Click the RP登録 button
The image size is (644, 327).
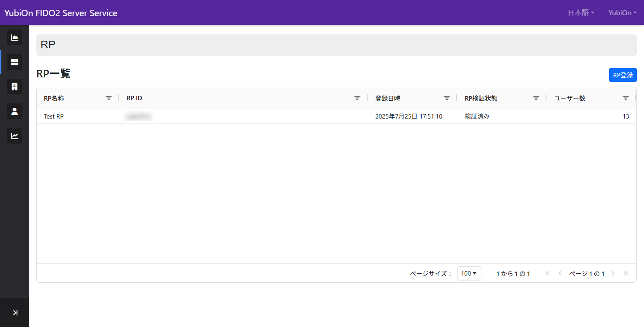coord(623,75)
